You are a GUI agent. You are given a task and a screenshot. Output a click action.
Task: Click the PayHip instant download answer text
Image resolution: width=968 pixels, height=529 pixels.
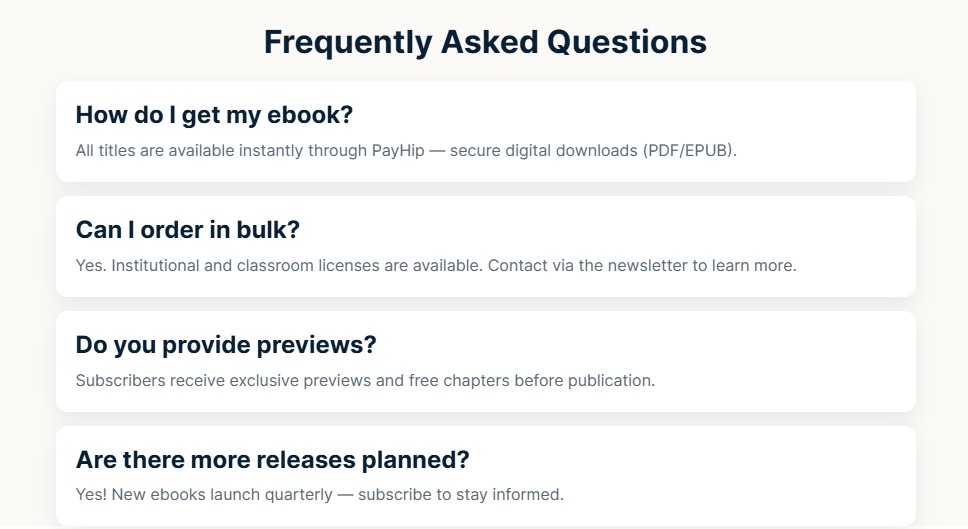point(406,151)
